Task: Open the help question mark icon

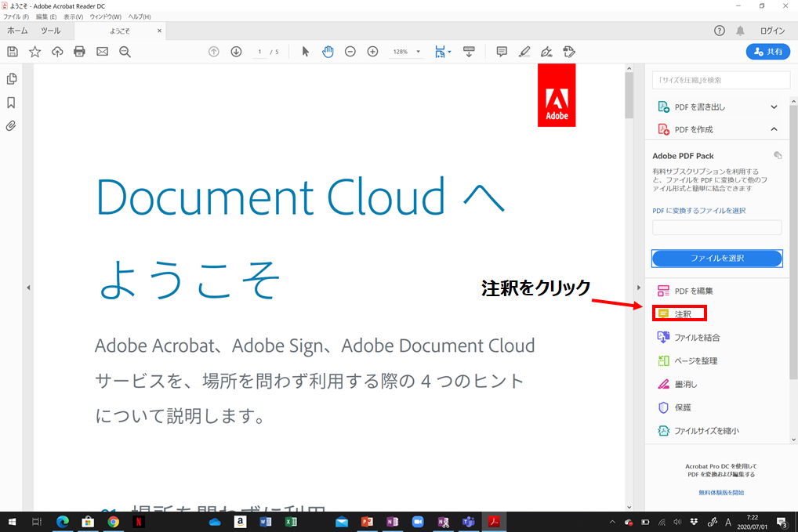Action: pos(719,31)
